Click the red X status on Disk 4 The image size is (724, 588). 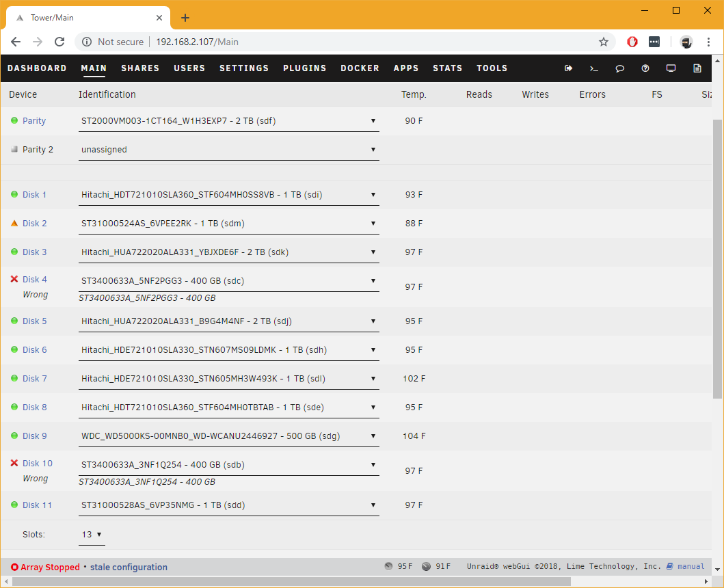click(14, 280)
